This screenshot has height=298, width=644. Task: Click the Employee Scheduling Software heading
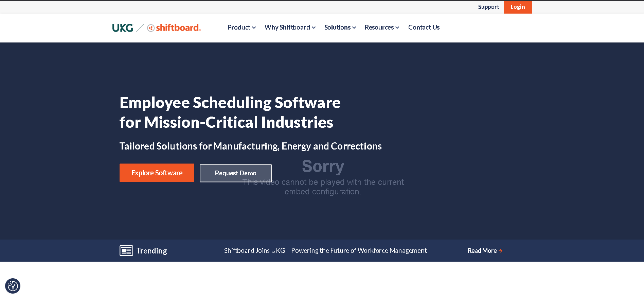(230, 112)
